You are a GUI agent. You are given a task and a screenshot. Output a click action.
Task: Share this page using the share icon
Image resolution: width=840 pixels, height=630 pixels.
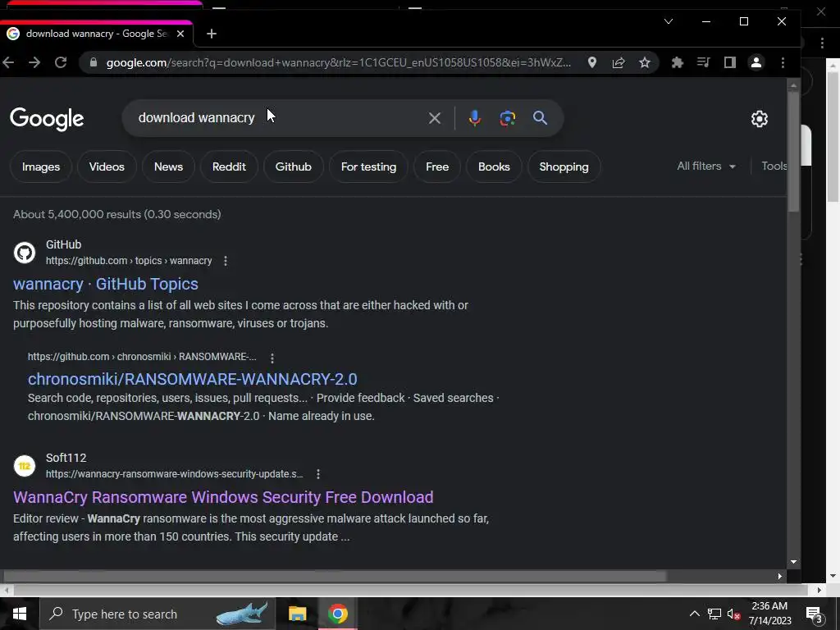point(619,62)
